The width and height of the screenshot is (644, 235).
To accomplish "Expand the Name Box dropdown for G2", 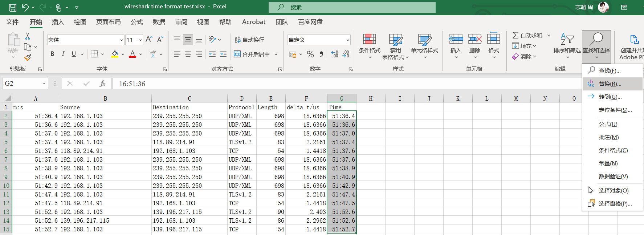I will 44,84.
